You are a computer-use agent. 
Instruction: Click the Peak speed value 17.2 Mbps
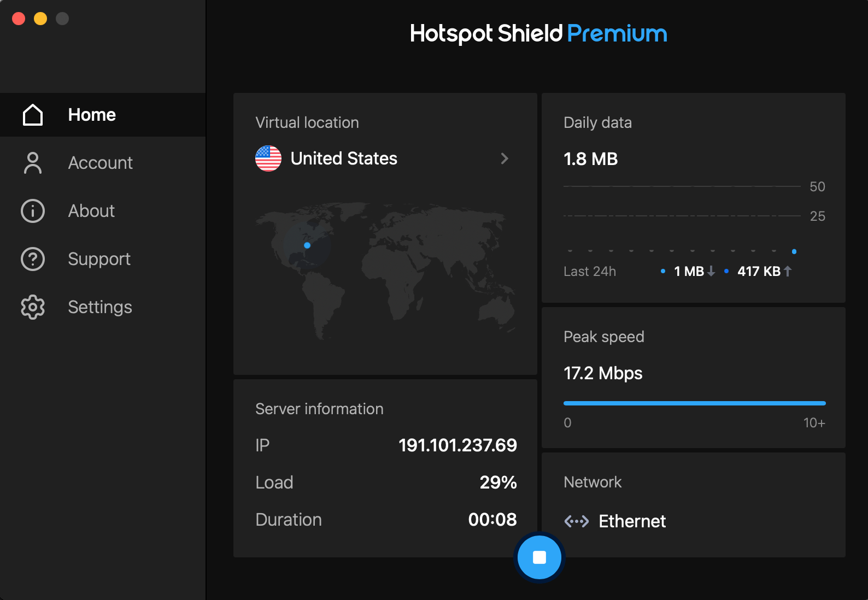(x=603, y=373)
